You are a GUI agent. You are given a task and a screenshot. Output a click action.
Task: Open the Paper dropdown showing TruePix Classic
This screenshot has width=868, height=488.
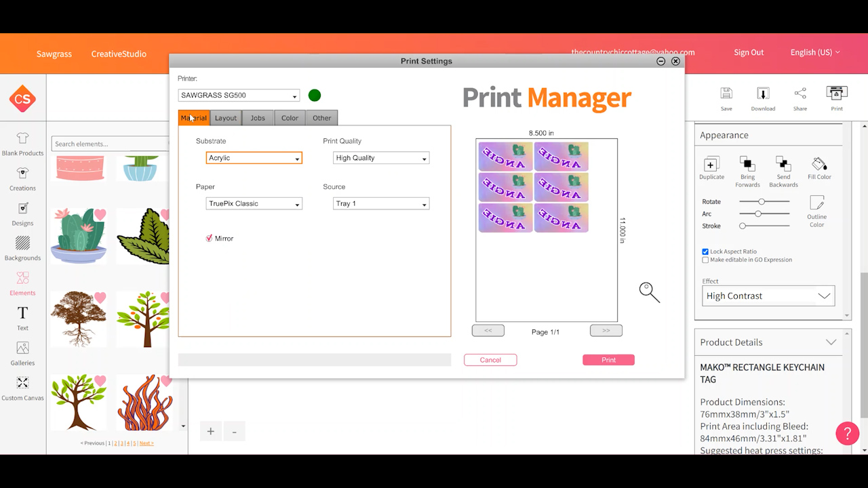tap(254, 203)
